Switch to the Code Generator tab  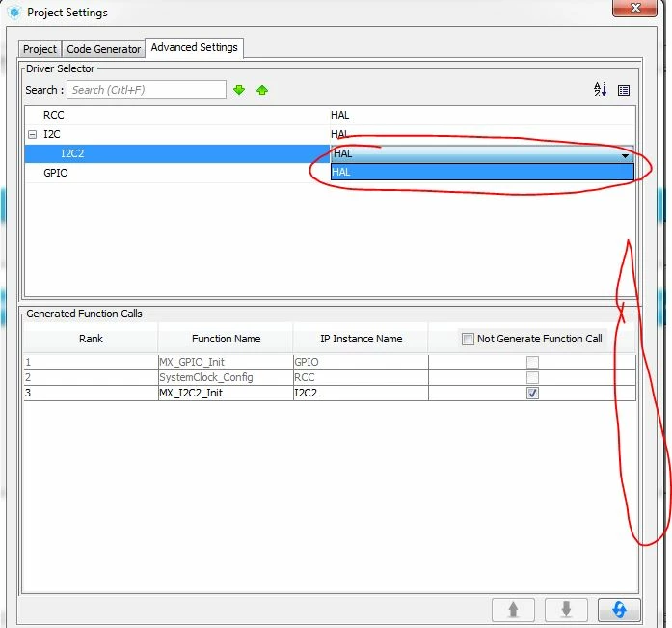click(103, 49)
